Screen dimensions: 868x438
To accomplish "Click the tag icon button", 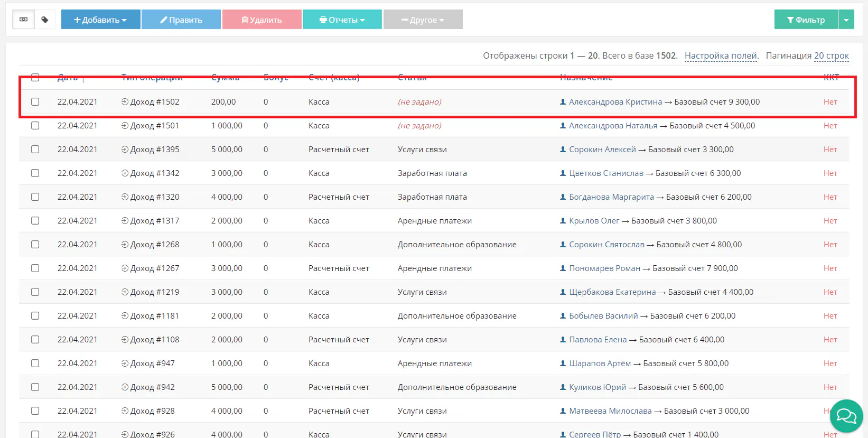I will tap(45, 20).
